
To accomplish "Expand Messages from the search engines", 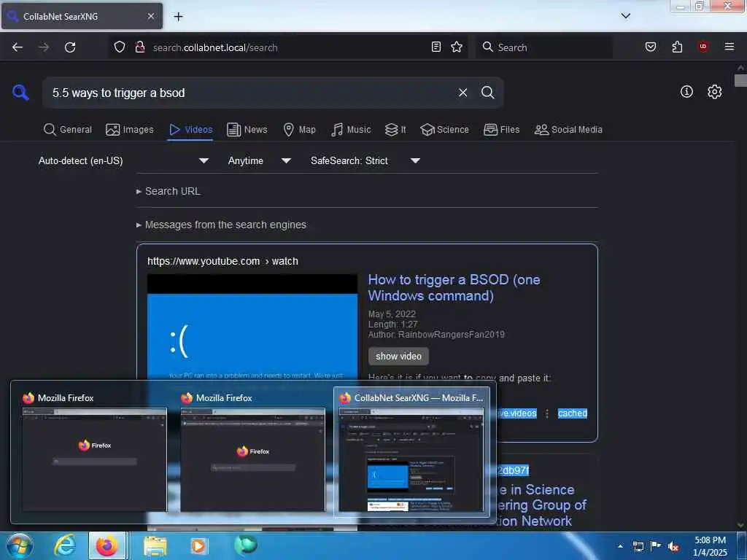I will point(221,225).
